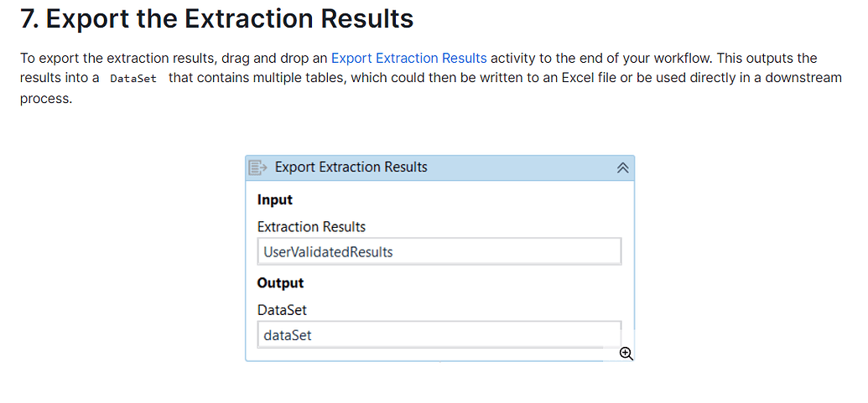Focus the dataSet output field
Screen dimensions: 868x403
click(439, 334)
